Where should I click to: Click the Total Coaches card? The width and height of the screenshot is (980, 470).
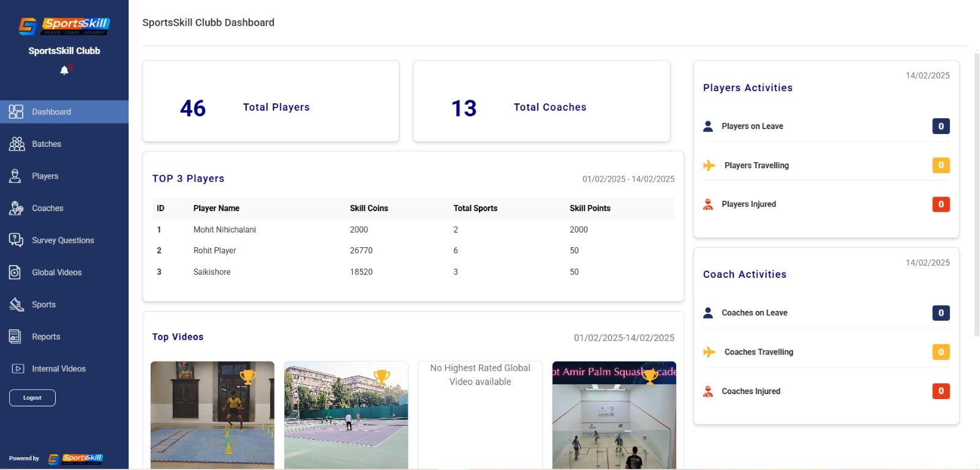[541, 101]
